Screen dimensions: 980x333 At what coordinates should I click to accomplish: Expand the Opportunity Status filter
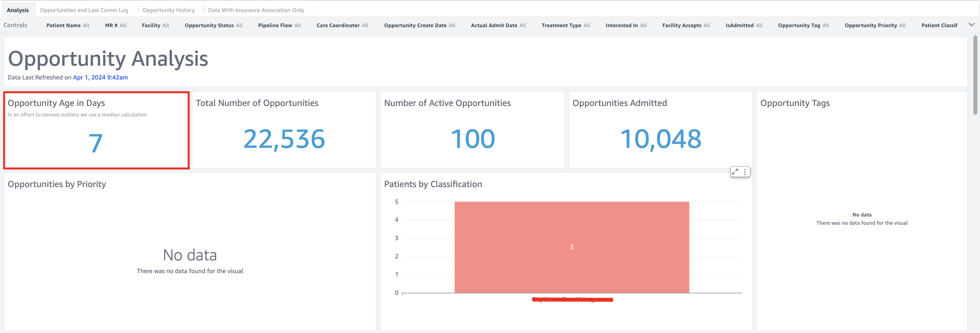coord(213,25)
